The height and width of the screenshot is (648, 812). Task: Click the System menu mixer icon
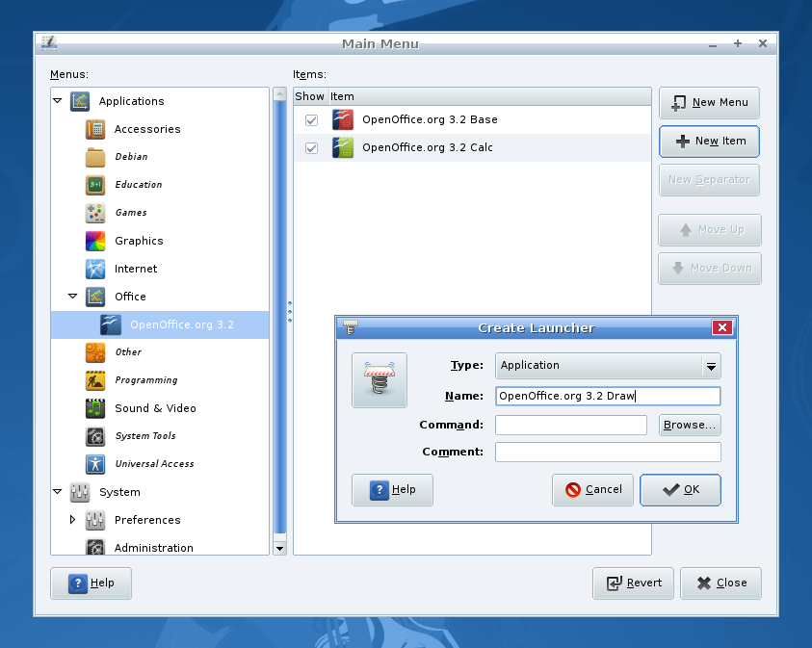[80, 492]
